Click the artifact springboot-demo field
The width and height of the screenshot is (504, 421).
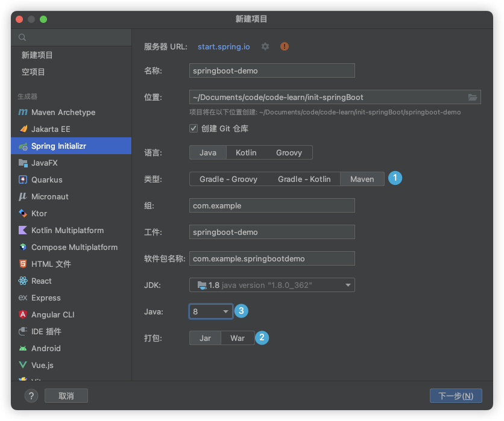[272, 232]
